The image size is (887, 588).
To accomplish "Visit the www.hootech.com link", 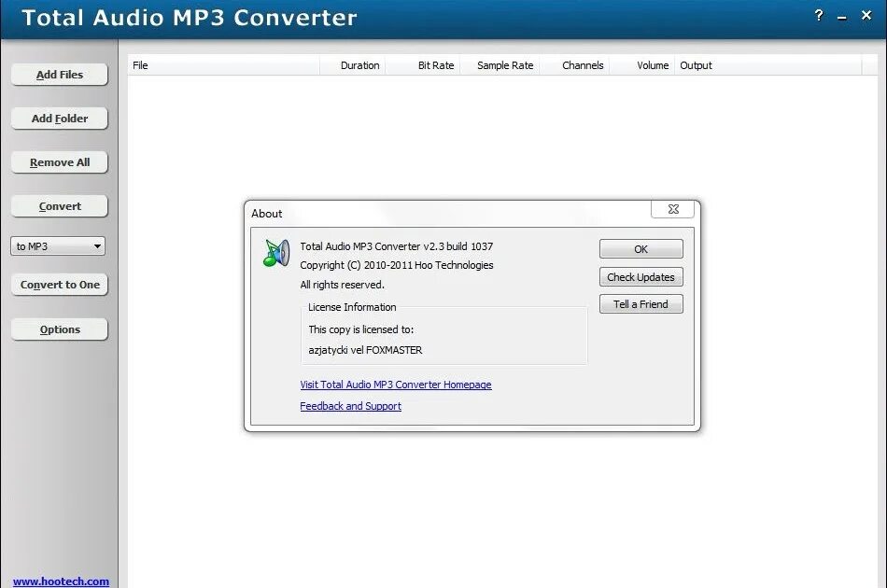I will pos(61,581).
